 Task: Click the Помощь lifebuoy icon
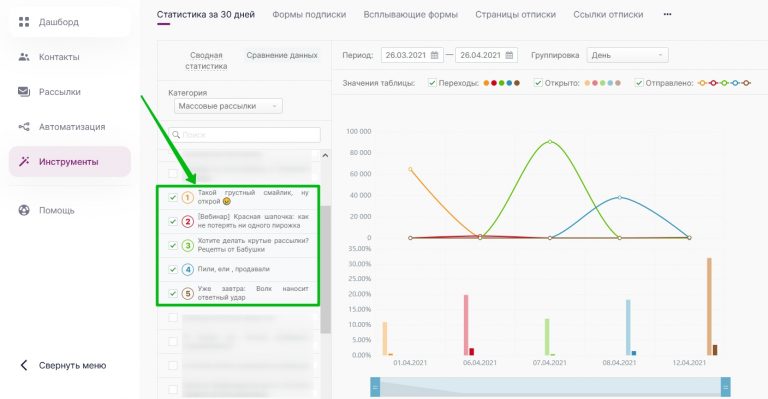click(24, 211)
